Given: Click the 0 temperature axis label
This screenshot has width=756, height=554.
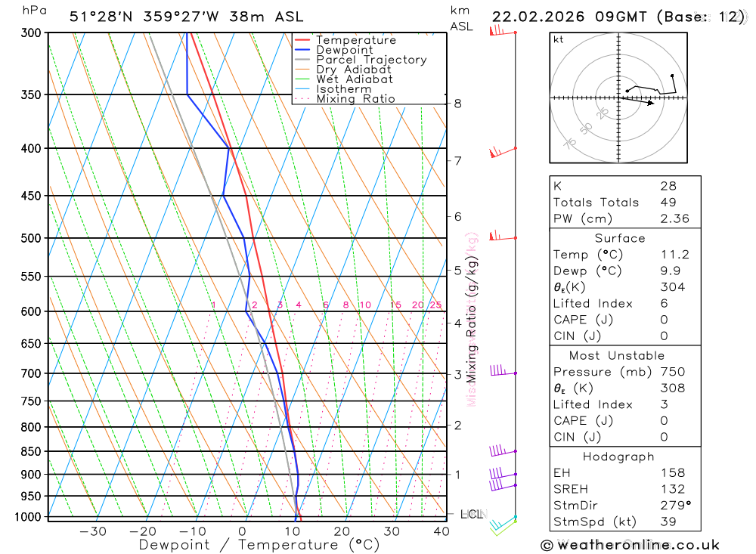Looking at the screenshot, I should coord(243,531).
